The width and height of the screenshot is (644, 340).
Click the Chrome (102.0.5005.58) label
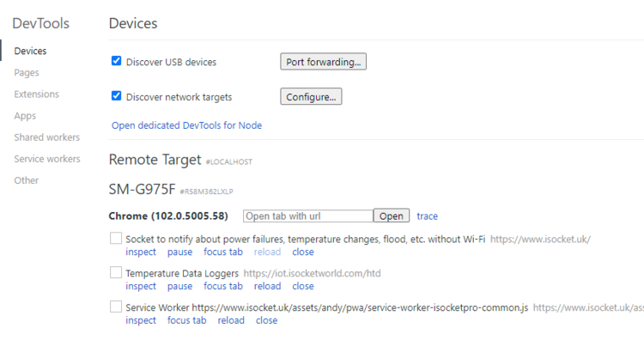point(168,216)
